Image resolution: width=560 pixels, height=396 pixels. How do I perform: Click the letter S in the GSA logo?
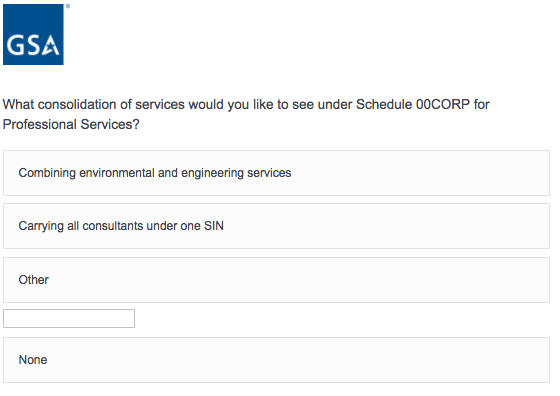click(33, 45)
